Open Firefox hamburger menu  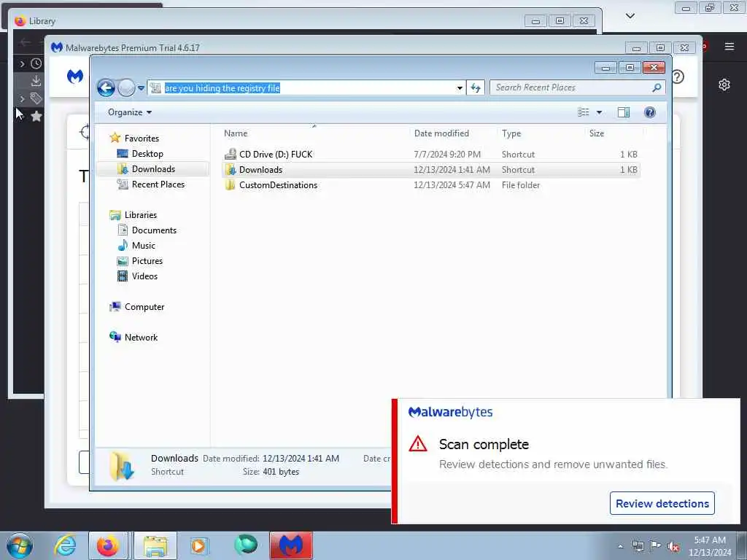(729, 46)
